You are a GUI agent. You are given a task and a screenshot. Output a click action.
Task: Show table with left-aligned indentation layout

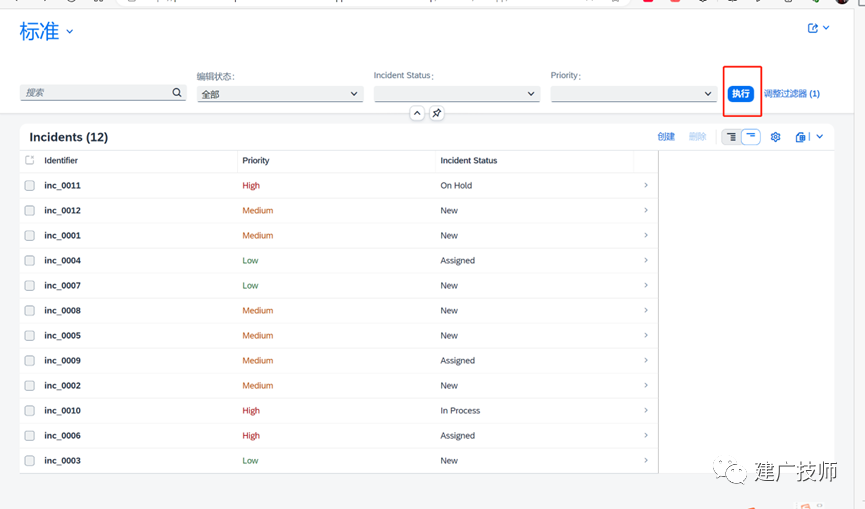point(731,137)
